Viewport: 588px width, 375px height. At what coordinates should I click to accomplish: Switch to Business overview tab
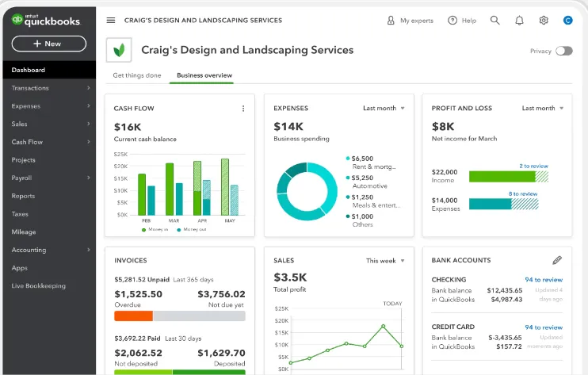pos(204,75)
